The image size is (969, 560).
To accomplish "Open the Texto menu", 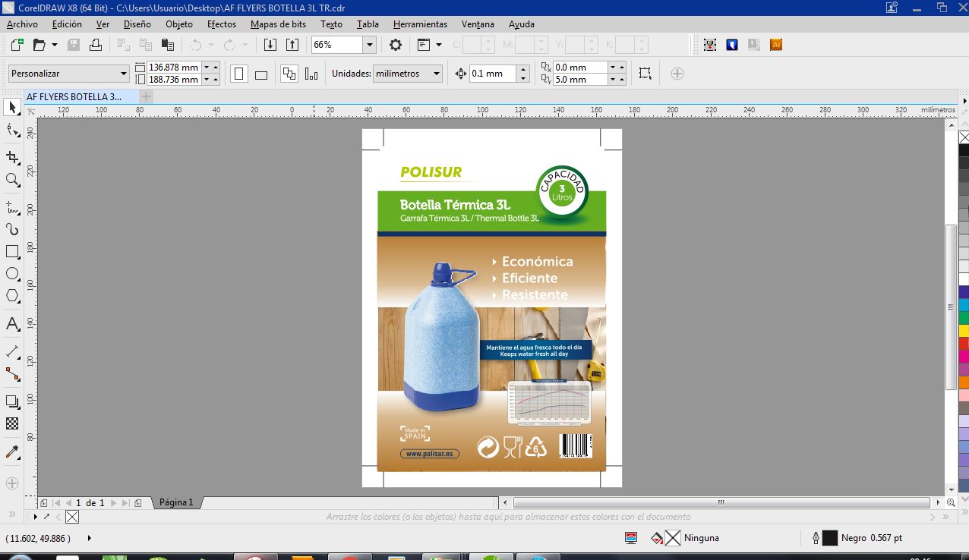I will pyautogui.click(x=331, y=24).
